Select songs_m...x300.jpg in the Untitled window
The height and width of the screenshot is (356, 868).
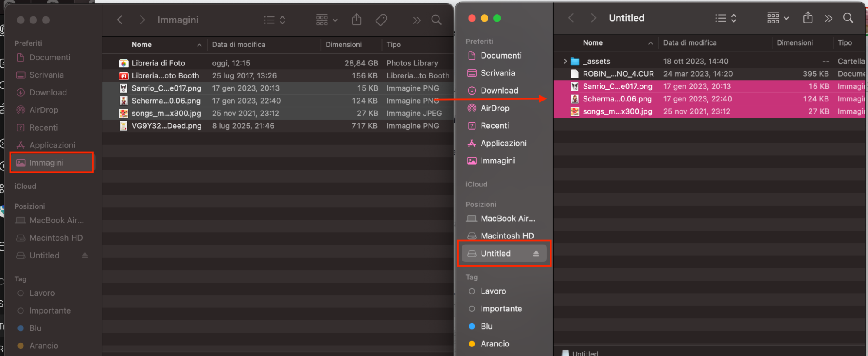710,112
